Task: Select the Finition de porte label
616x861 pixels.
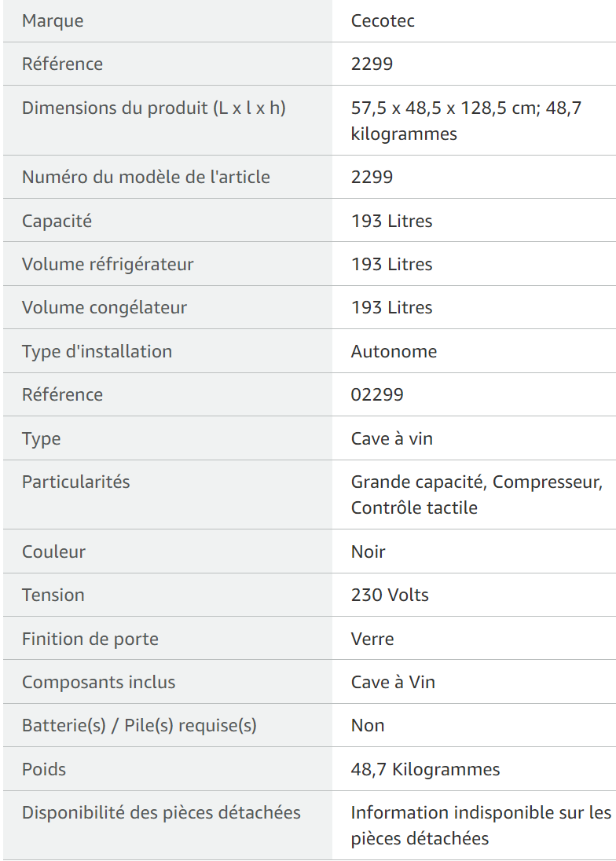Action: (90, 639)
